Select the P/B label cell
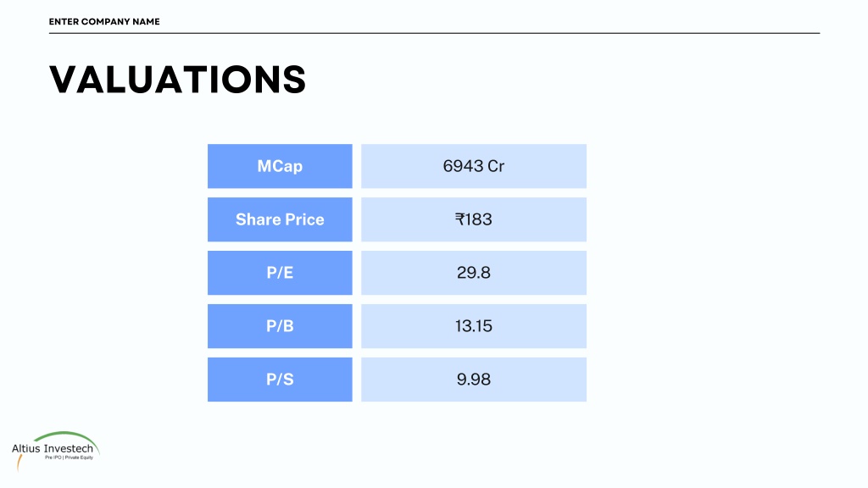The image size is (868, 488). click(280, 326)
